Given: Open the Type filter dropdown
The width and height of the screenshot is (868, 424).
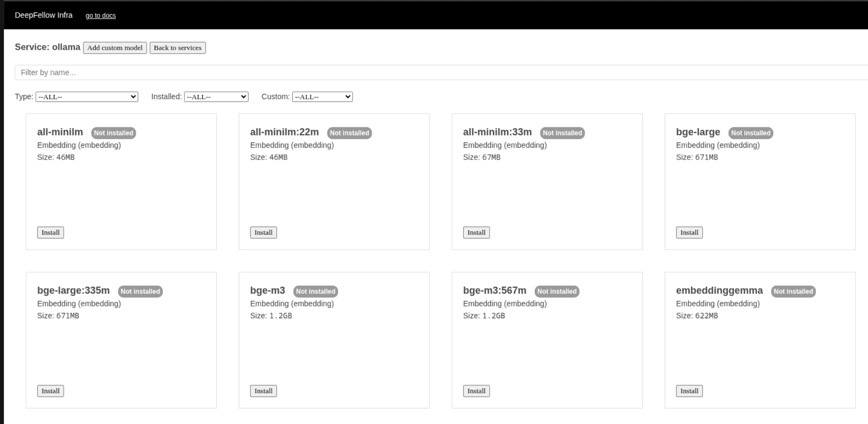Looking at the screenshot, I should [x=86, y=97].
